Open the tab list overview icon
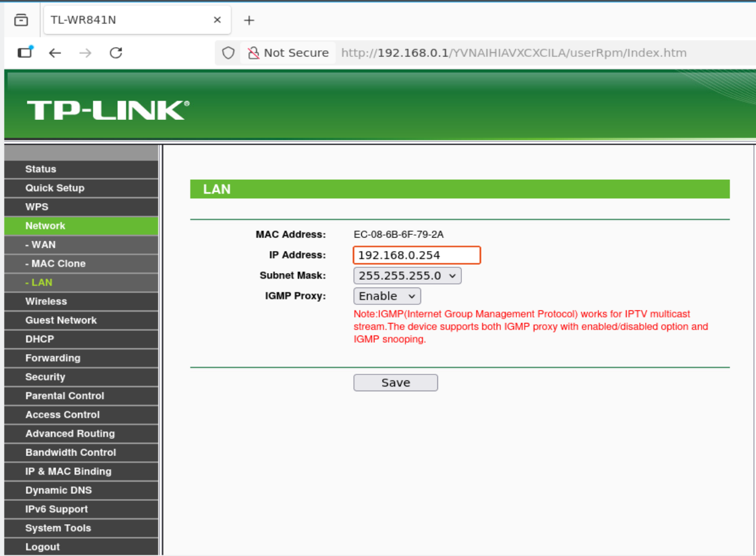 click(21, 20)
